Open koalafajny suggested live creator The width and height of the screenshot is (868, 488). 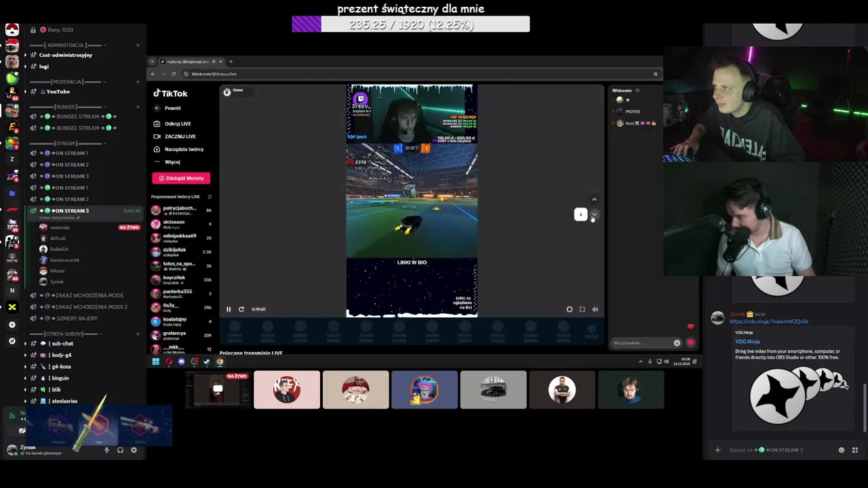point(181,321)
